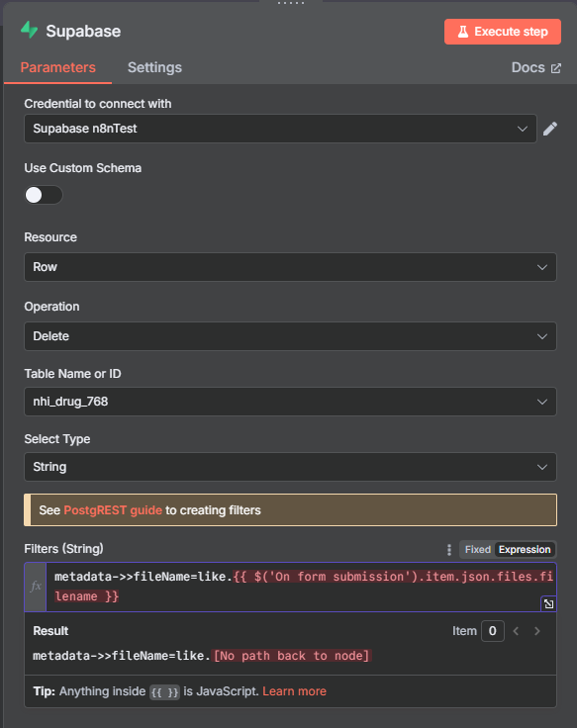The image size is (577, 728).
Task: Click the Supabase lightning logo icon
Action: point(29,31)
